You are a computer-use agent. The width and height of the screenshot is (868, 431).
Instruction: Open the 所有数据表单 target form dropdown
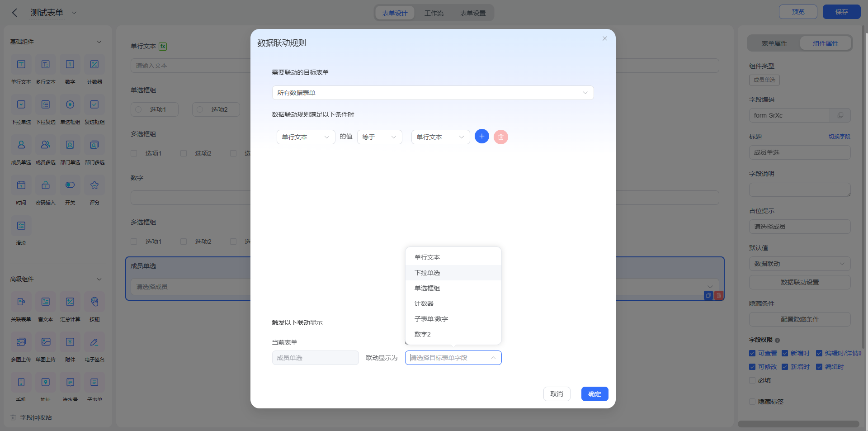433,93
